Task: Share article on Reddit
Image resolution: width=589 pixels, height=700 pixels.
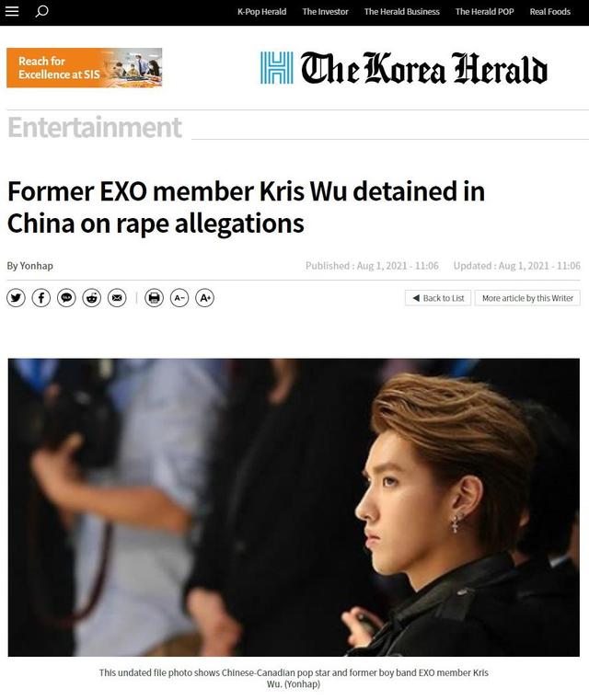Action: point(91,298)
